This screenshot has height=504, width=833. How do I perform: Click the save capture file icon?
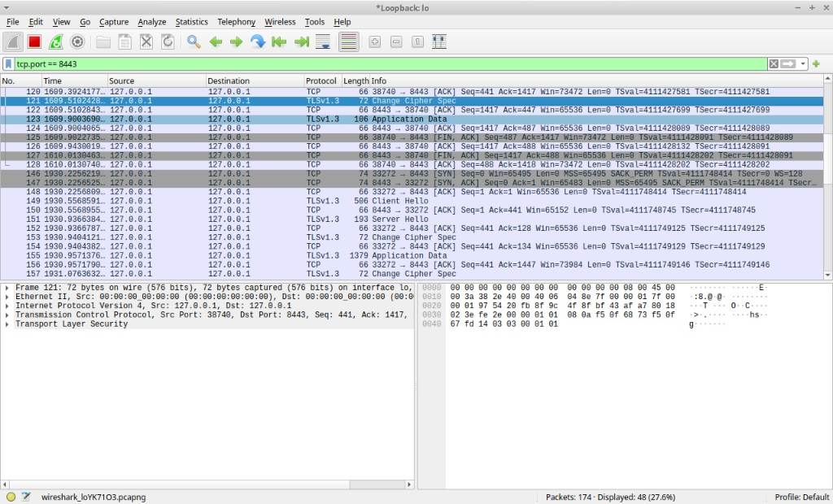coord(124,42)
